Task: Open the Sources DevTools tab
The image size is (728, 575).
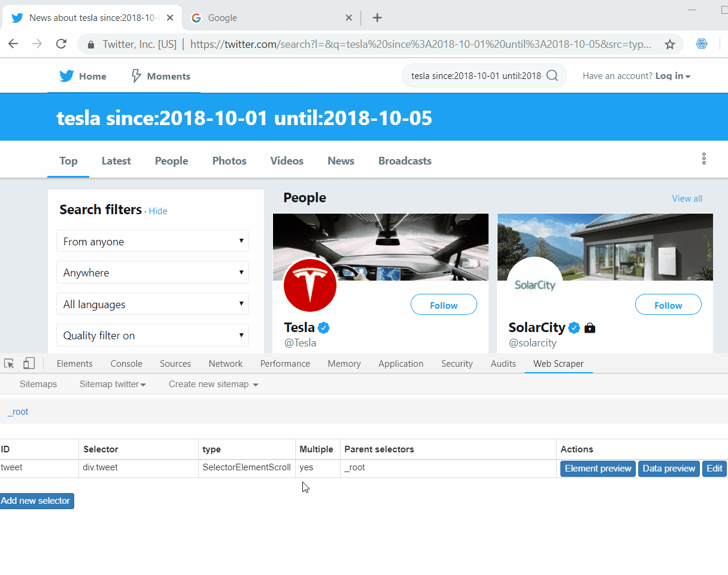Action: [175, 364]
